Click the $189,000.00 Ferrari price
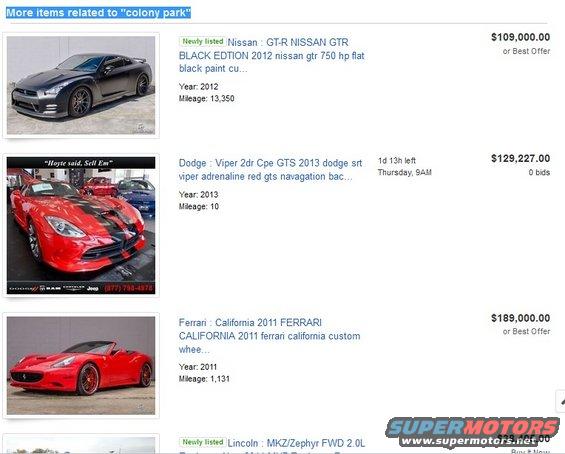565x454 pixels. click(520, 318)
